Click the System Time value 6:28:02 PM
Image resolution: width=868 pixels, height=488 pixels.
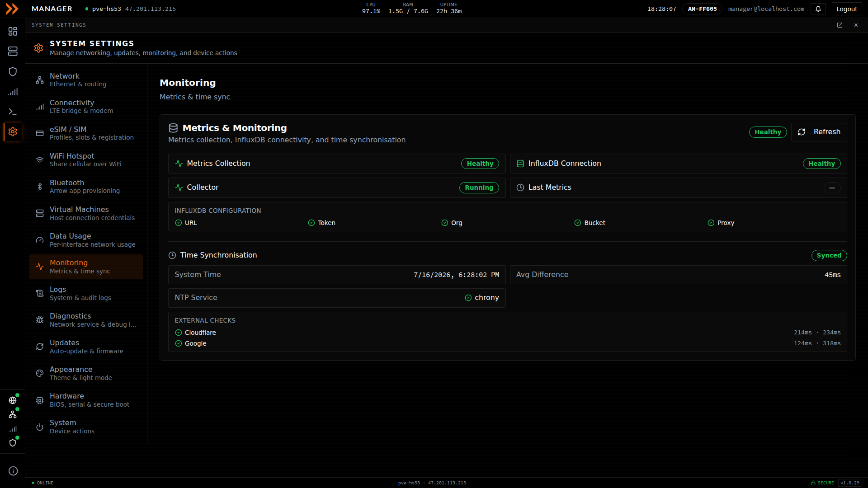click(456, 275)
